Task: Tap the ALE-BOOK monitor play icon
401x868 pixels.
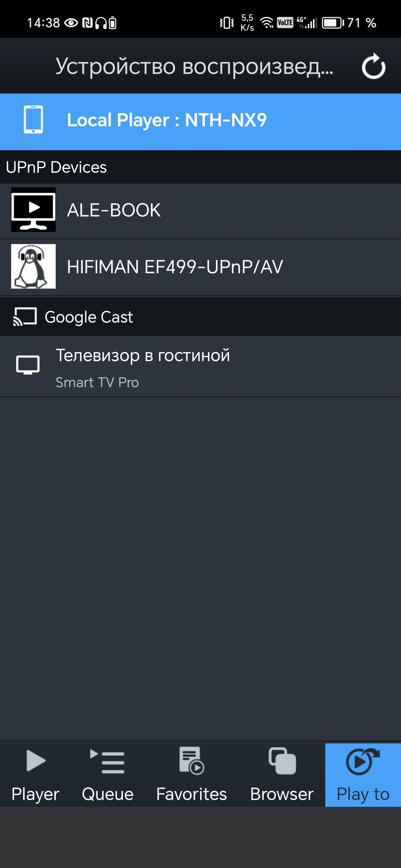Action: coord(33,210)
